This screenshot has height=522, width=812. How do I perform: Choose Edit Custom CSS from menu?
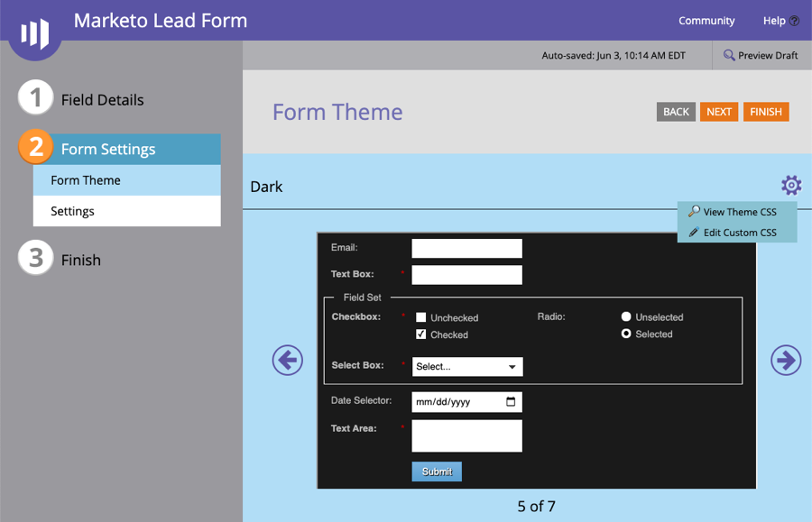[x=738, y=233]
